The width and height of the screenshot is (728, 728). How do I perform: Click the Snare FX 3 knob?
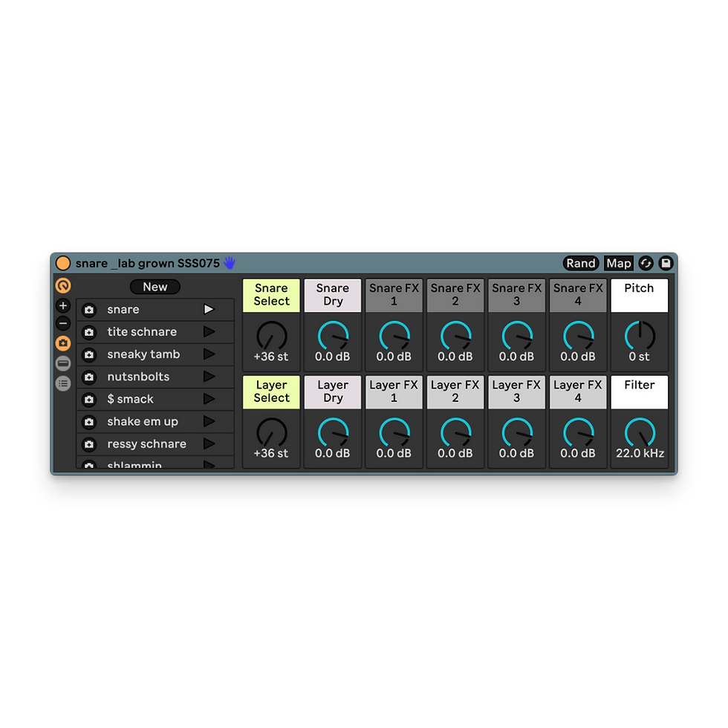[x=517, y=336]
